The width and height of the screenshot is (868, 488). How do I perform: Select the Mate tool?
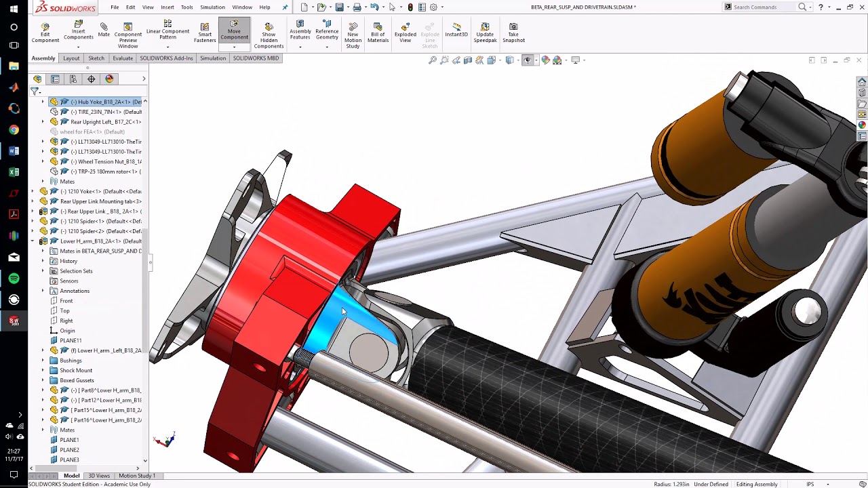(x=104, y=30)
